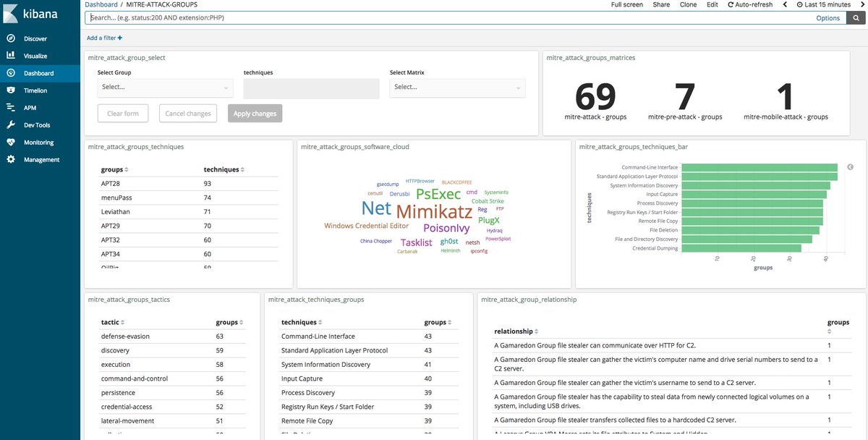Click the Apply changes button
The image size is (868, 440).
tap(255, 113)
